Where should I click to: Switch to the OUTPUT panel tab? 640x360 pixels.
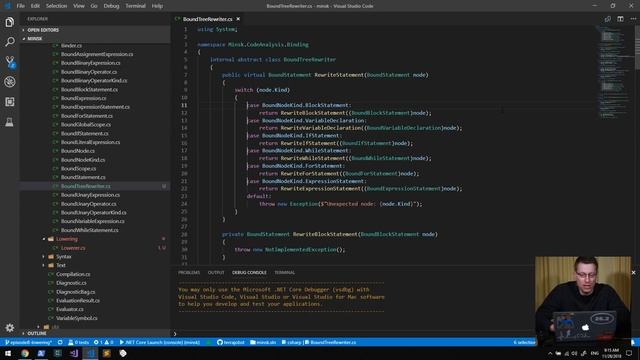click(x=216, y=273)
